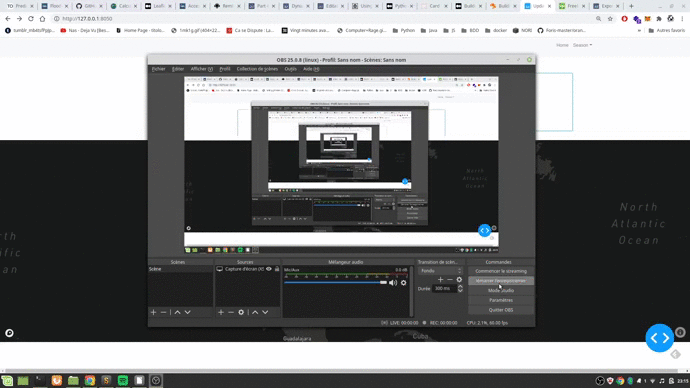
Task: Reload the browser page
Action: click(31, 19)
